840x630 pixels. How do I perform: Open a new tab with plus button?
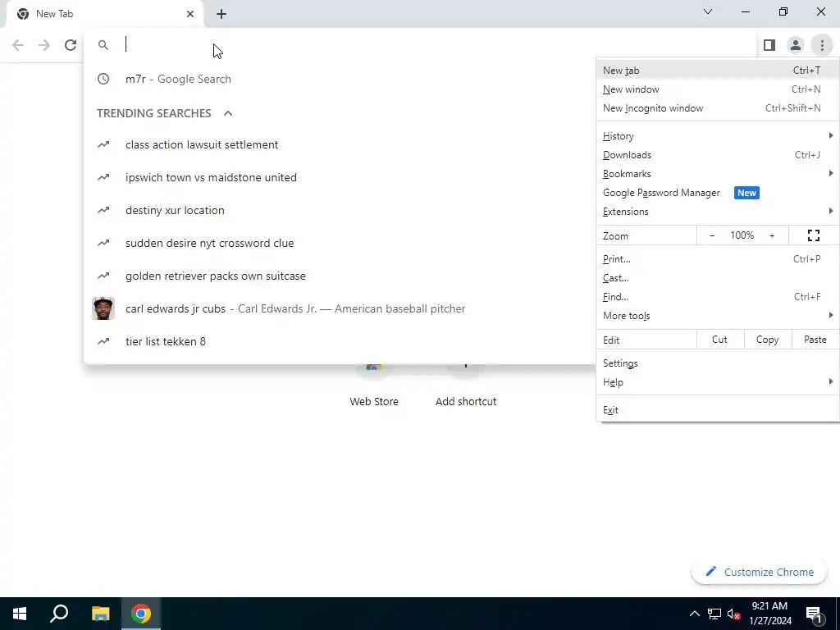coord(221,14)
